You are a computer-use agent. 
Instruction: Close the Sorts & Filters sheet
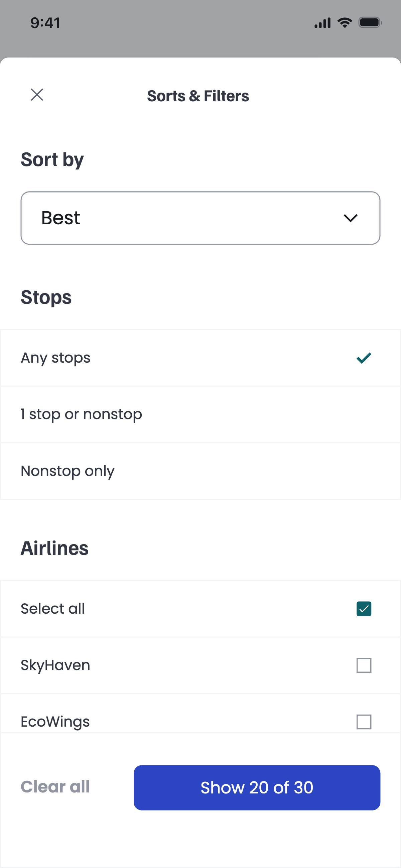[37, 95]
